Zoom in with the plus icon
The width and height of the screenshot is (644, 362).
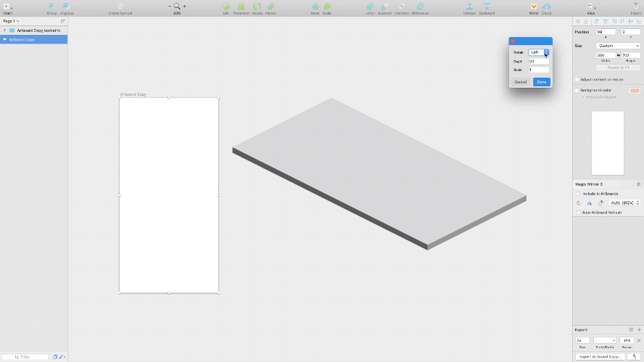pos(184,6)
